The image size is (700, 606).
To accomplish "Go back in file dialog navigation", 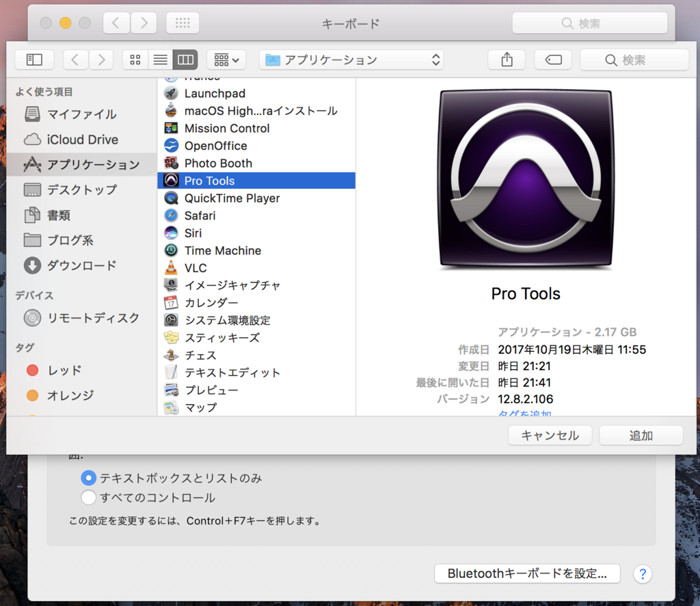I will [75, 60].
